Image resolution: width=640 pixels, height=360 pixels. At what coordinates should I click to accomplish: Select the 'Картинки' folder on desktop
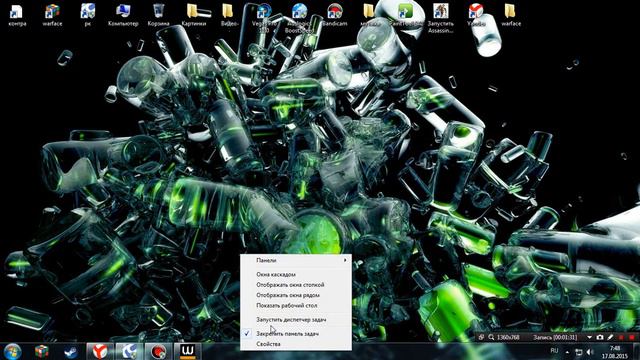[x=194, y=15]
